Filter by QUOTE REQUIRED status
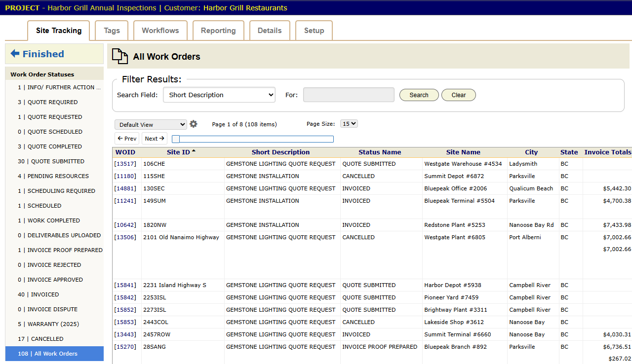 click(54, 102)
